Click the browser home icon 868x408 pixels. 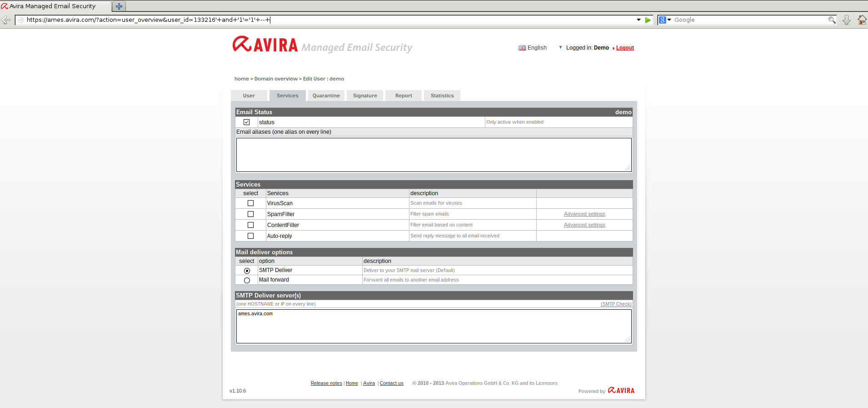pyautogui.click(x=862, y=20)
